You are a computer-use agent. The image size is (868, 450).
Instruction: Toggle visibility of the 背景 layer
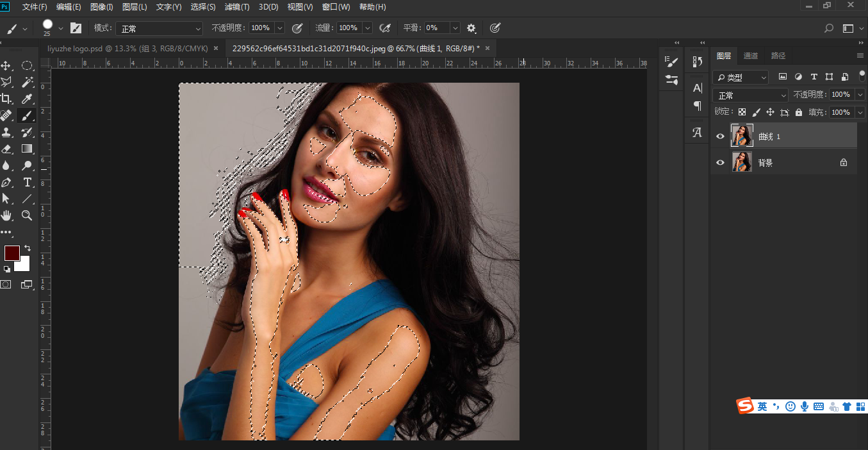720,163
